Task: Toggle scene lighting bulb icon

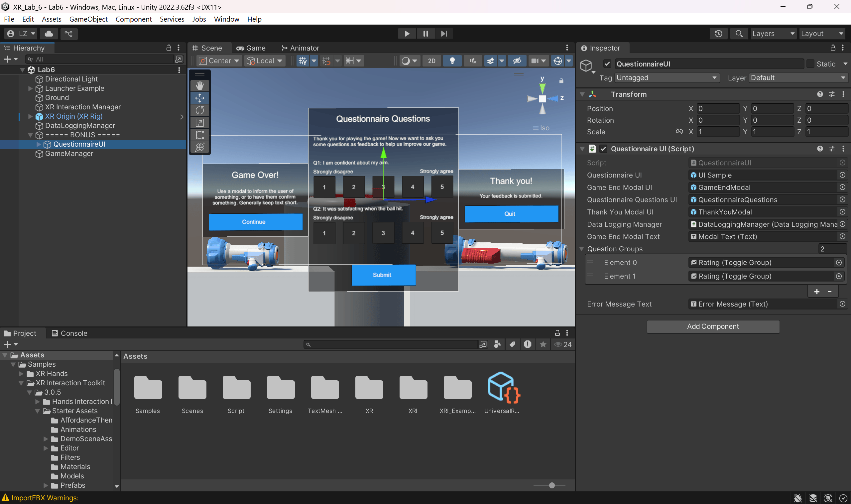Action: pos(452,61)
